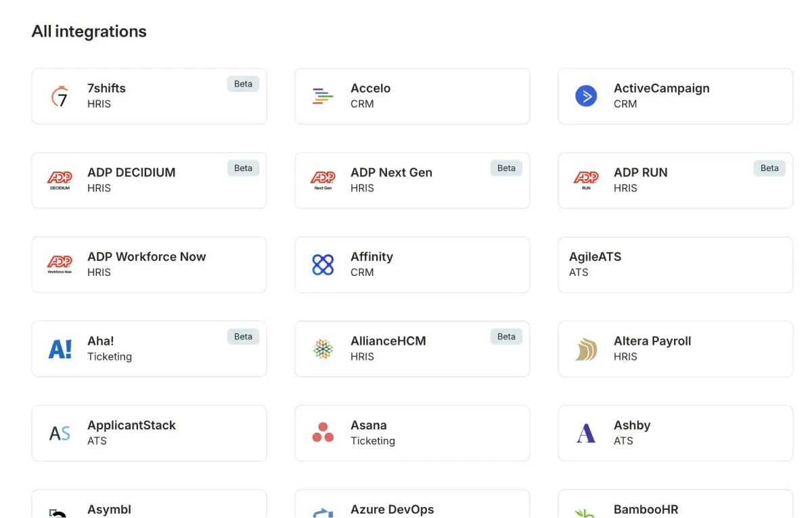The width and height of the screenshot is (812, 518).
Task: Select the ADP DECIDIUM title
Action: [x=131, y=172]
